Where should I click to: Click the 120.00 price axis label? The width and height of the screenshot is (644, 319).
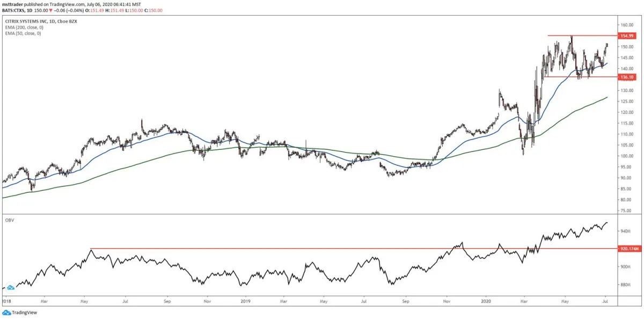pos(627,112)
